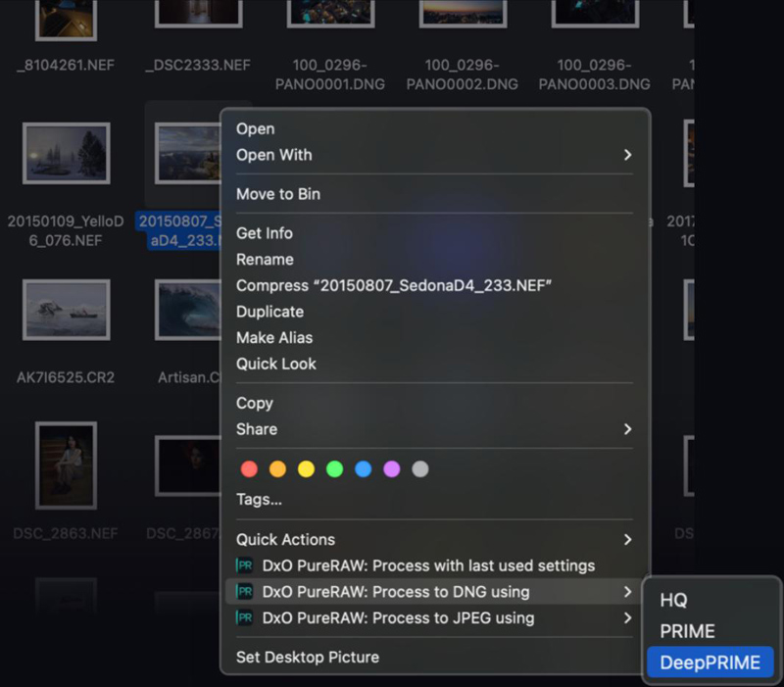784x687 pixels.
Task: Apply the purple color tag
Action: 391,469
